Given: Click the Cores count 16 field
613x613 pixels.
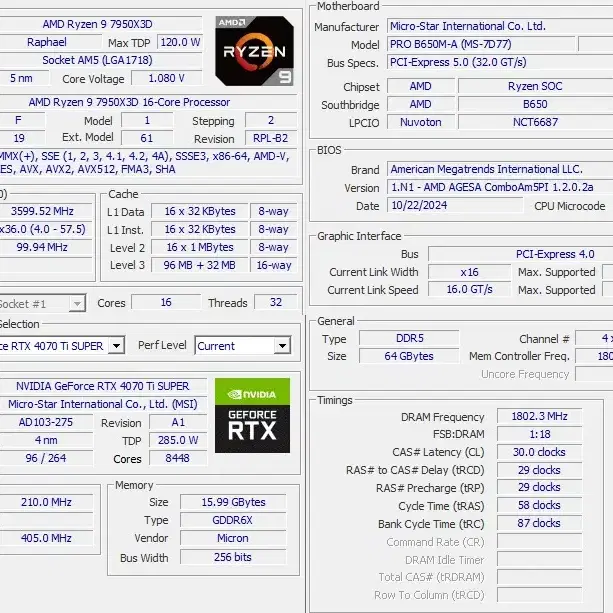Looking at the screenshot, I should pyautogui.click(x=166, y=302).
